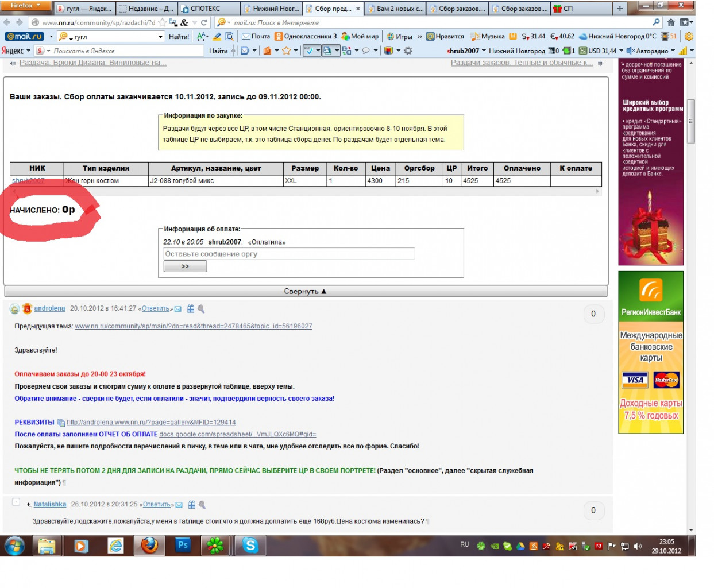Launch Skype from the taskbar

pos(250,546)
